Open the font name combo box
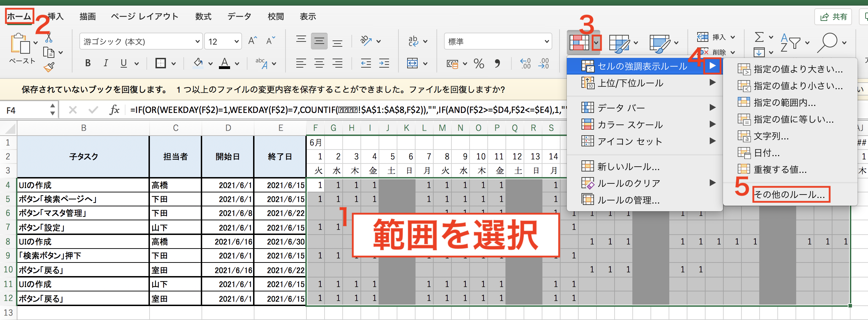 click(x=141, y=41)
